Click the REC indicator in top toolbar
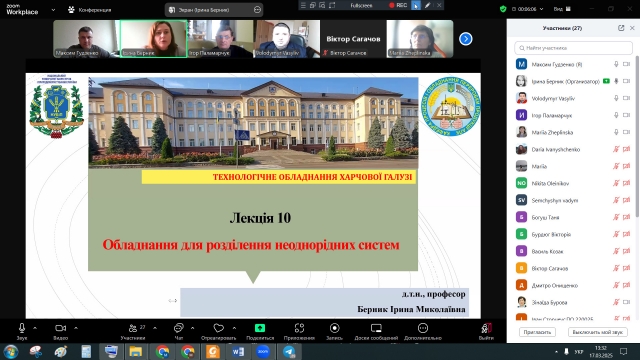Image resolution: width=640 pixels, height=360 pixels. click(x=398, y=5)
